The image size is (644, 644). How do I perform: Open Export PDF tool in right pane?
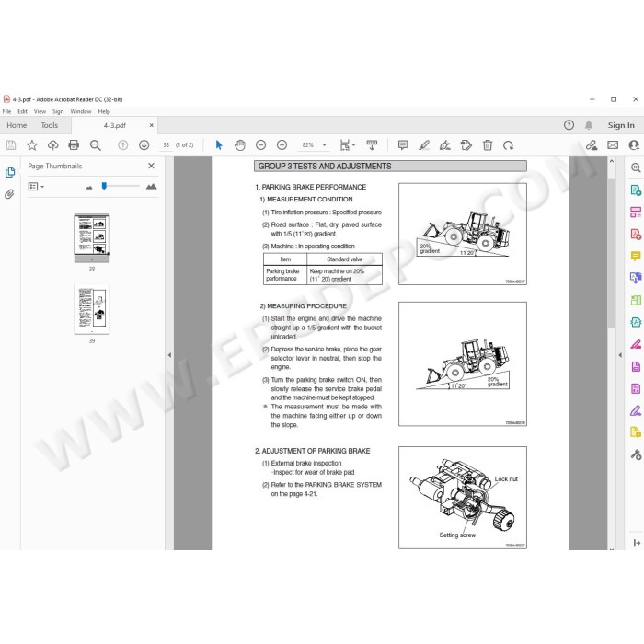pyautogui.click(x=636, y=190)
